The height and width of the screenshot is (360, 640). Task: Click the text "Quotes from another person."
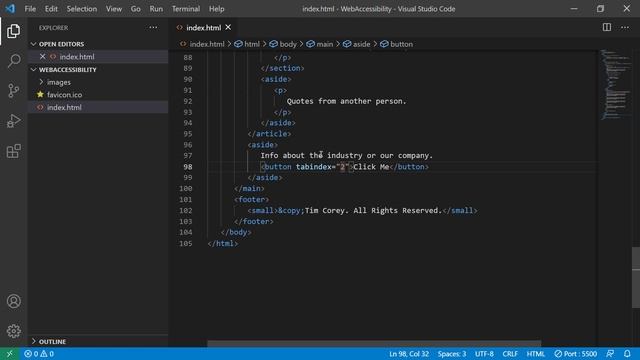point(347,101)
